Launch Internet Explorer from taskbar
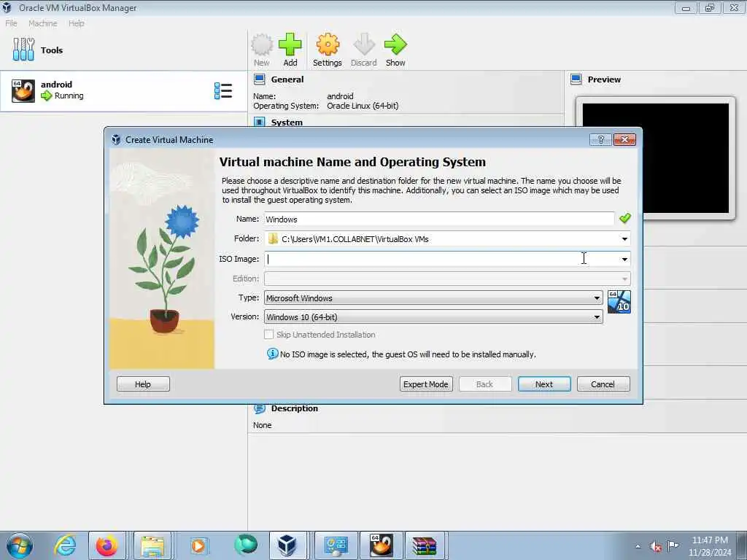The width and height of the screenshot is (747, 560). (65, 545)
